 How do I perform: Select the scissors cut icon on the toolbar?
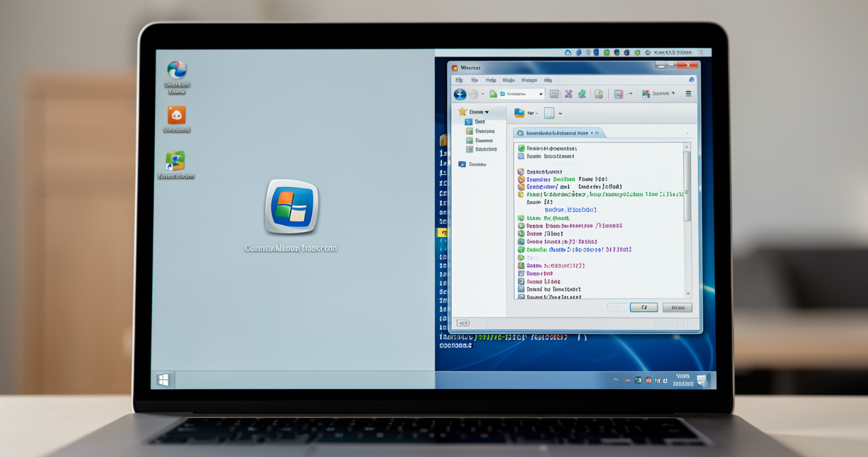[568, 94]
